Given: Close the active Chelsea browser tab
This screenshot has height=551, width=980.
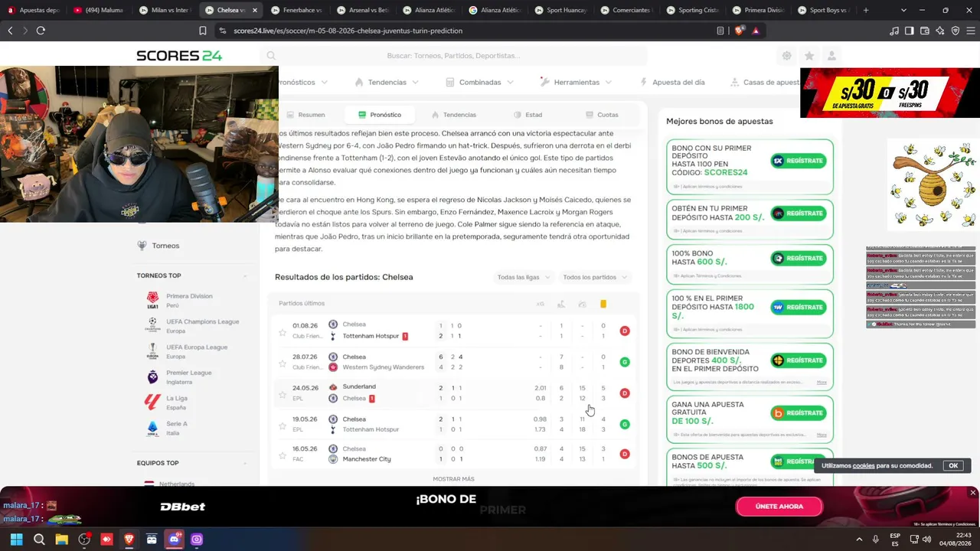Looking at the screenshot, I should 255,11.
